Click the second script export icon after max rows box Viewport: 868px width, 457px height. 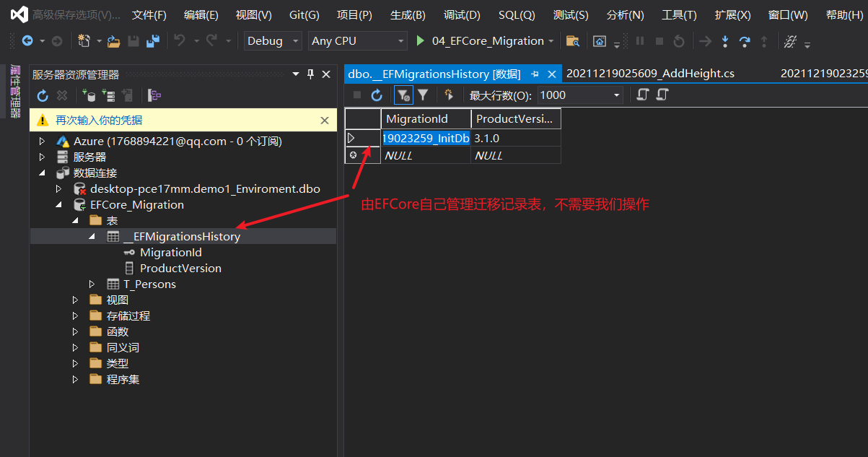[662, 95]
